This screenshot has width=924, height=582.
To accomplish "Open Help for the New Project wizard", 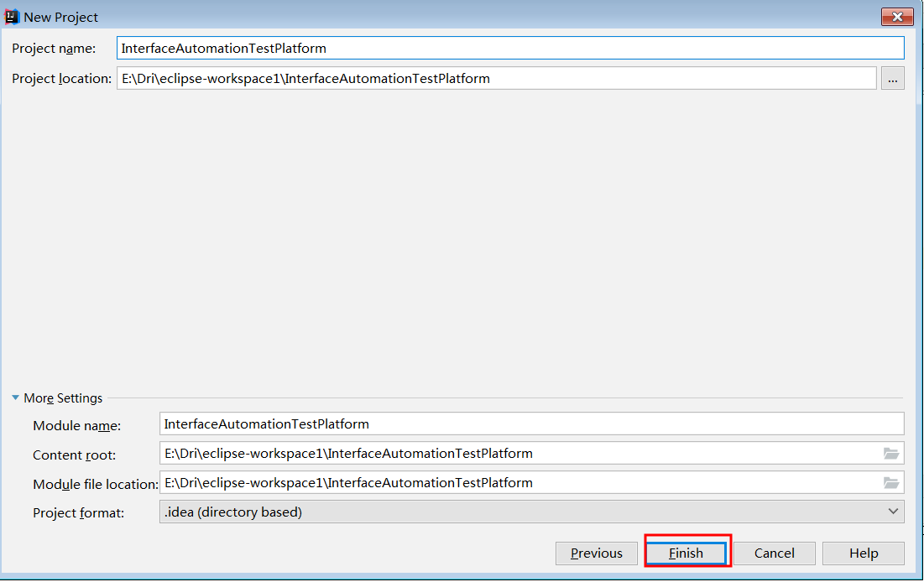I will 864,553.
